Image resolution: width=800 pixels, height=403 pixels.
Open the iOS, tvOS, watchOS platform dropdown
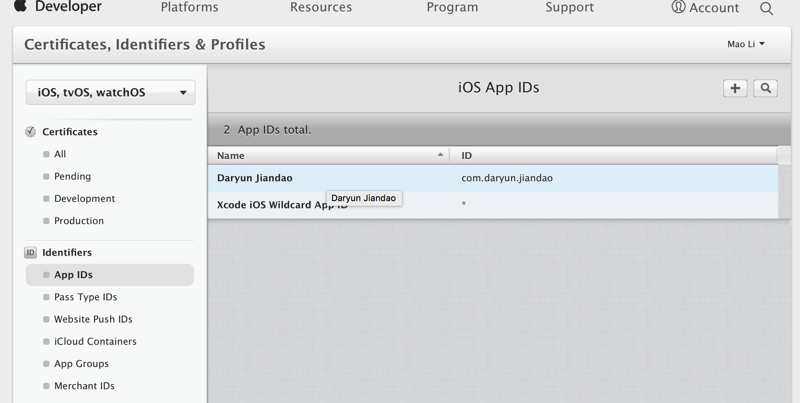[x=111, y=92]
